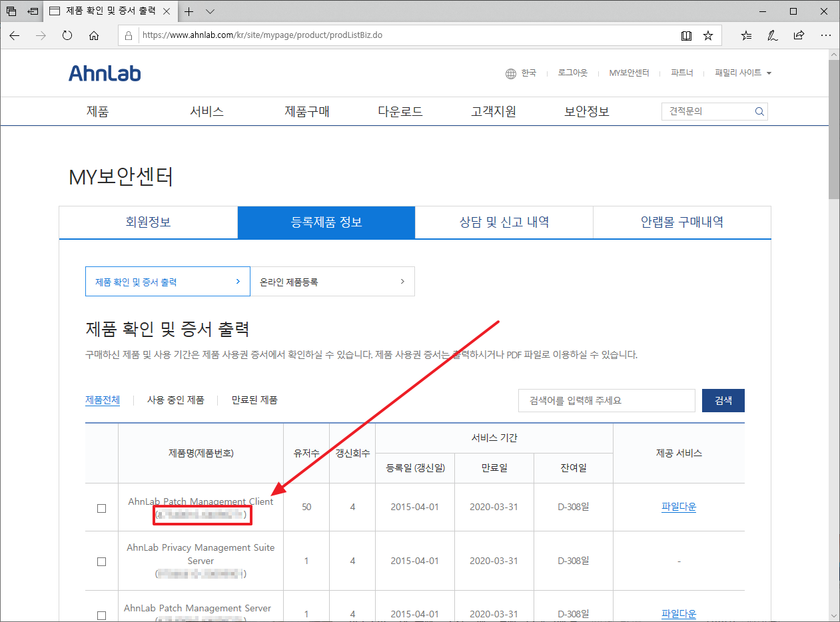Switch to 상담 및 신고 내역 tab

(x=504, y=222)
